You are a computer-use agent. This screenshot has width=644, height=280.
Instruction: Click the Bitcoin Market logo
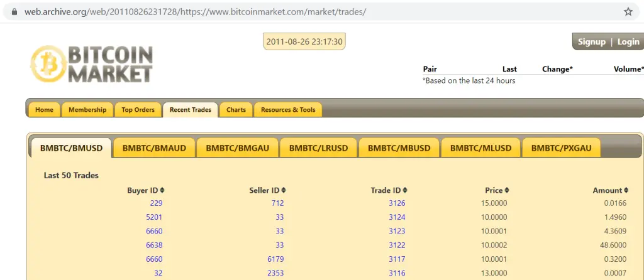pos(92,64)
